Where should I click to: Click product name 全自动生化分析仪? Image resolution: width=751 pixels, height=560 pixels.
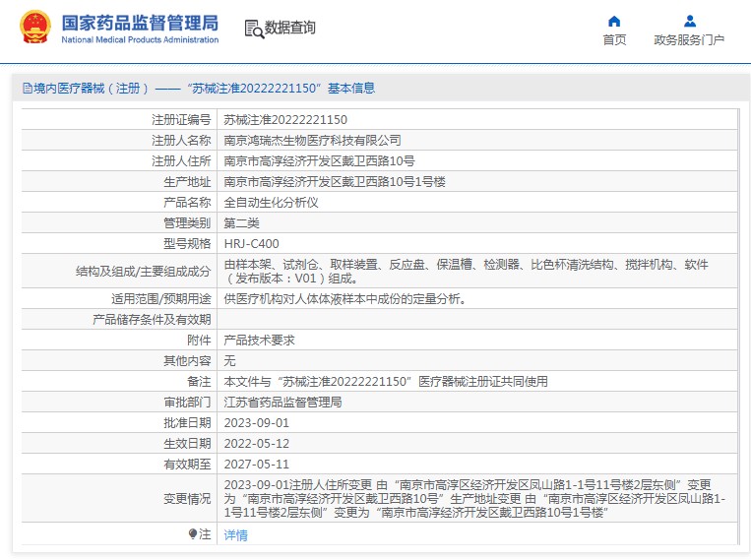click(x=271, y=202)
